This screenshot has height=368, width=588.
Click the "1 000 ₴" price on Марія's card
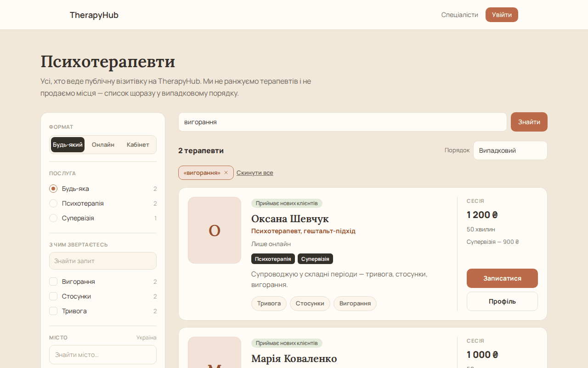482,355
